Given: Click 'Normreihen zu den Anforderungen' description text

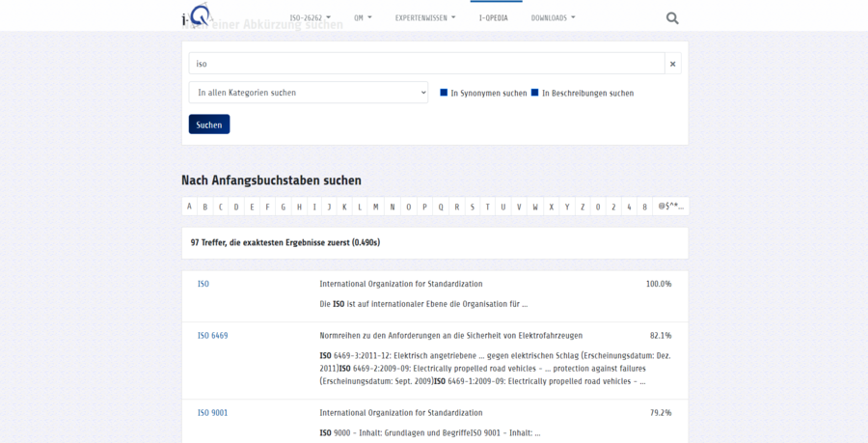Looking at the screenshot, I should pos(450,336).
